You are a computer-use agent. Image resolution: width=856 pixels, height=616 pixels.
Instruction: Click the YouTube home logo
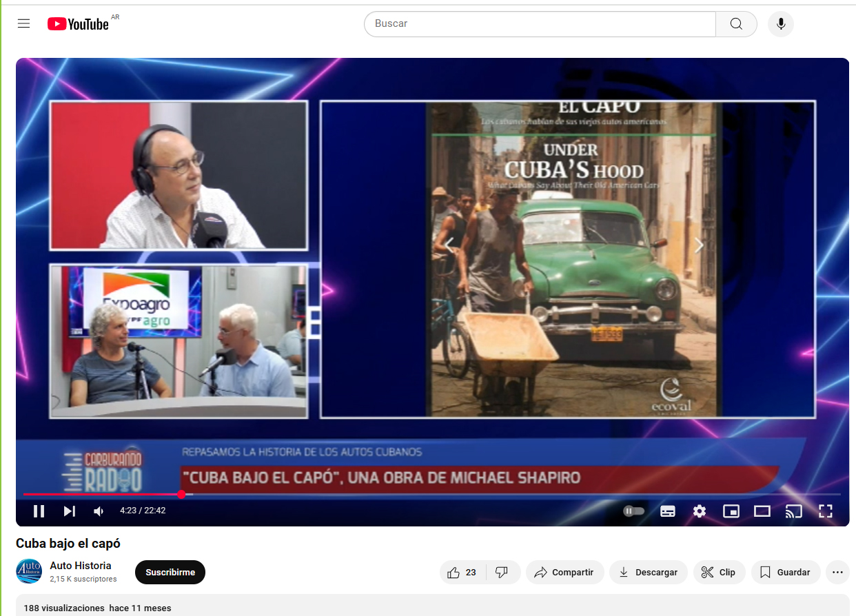78,24
